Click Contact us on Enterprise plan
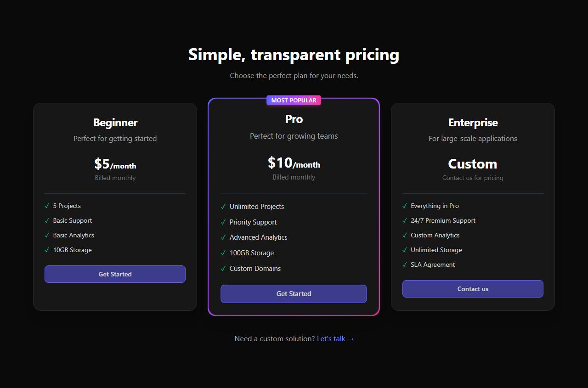 coord(473,289)
